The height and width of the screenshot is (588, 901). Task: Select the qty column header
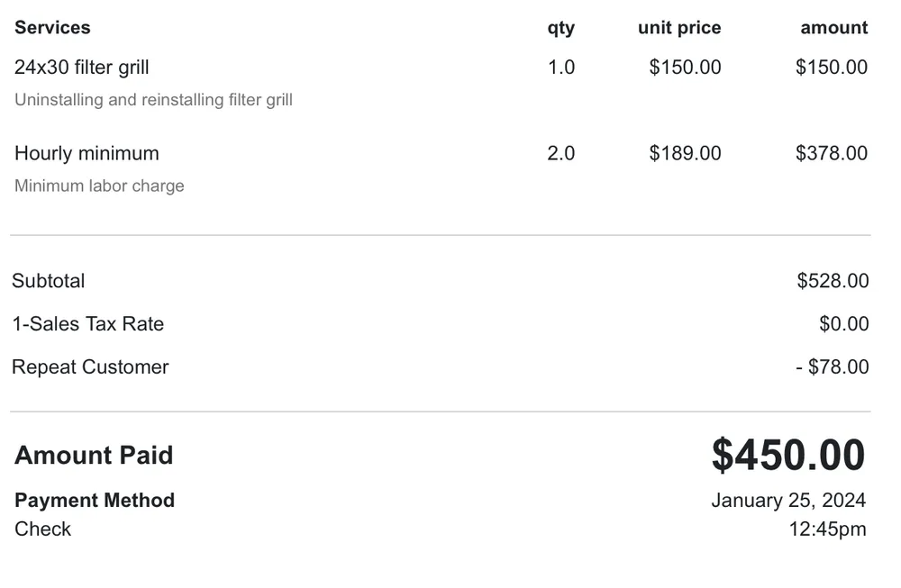(560, 28)
